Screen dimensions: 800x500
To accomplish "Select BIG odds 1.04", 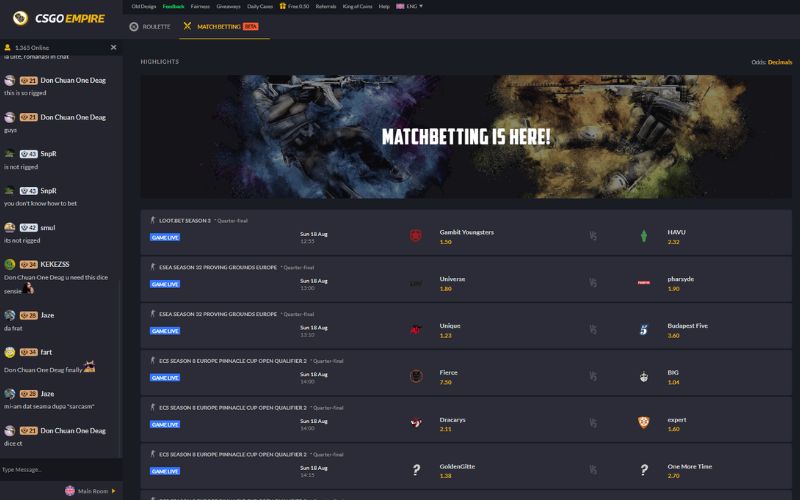I will [673, 383].
